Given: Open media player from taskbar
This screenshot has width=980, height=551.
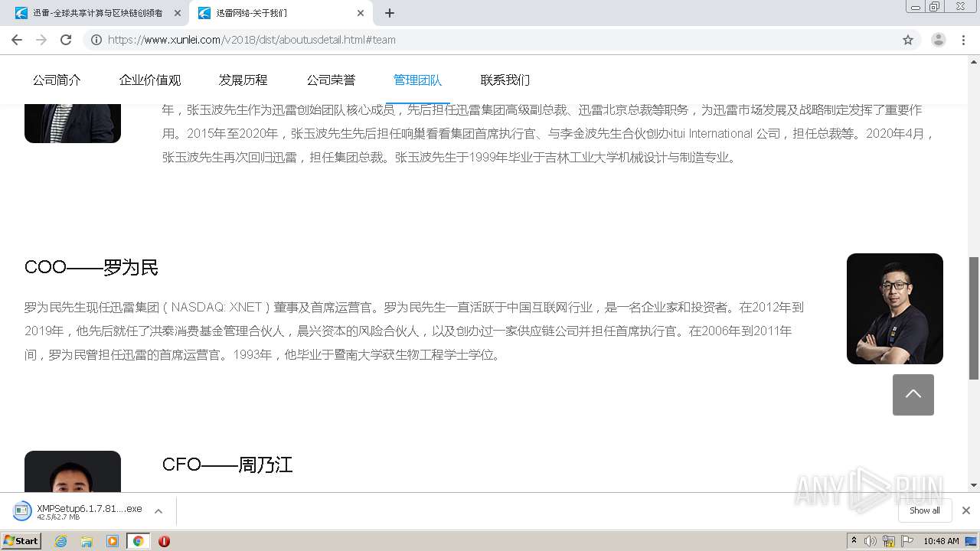Looking at the screenshot, I should 113,541.
